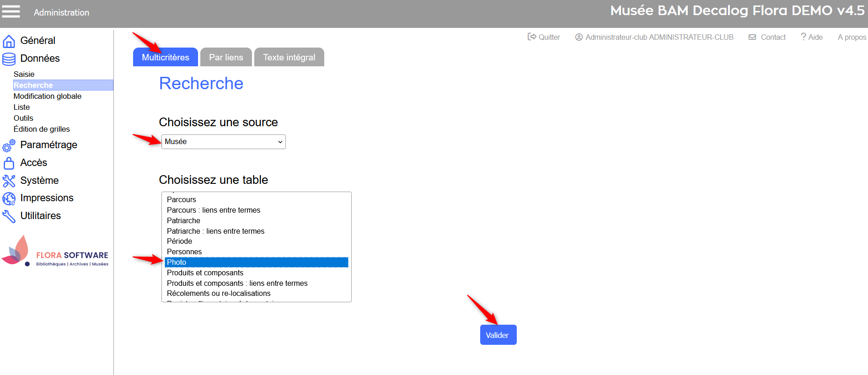
Task: Switch to the Texte intégral tab
Action: coord(289,57)
